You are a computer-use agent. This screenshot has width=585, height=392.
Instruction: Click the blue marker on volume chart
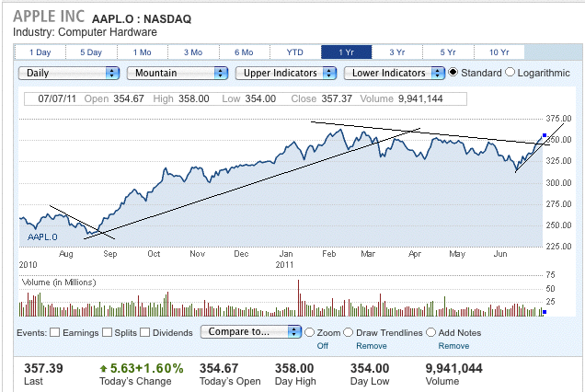(545, 312)
